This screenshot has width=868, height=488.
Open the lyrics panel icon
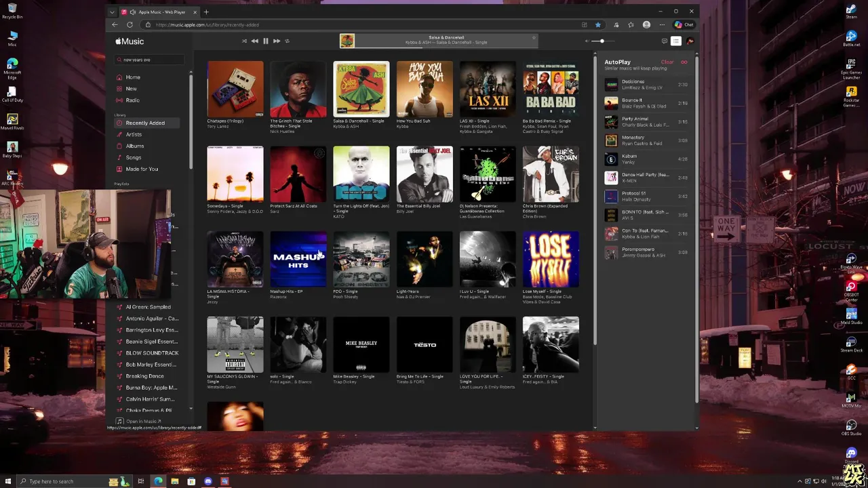(664, 41)
